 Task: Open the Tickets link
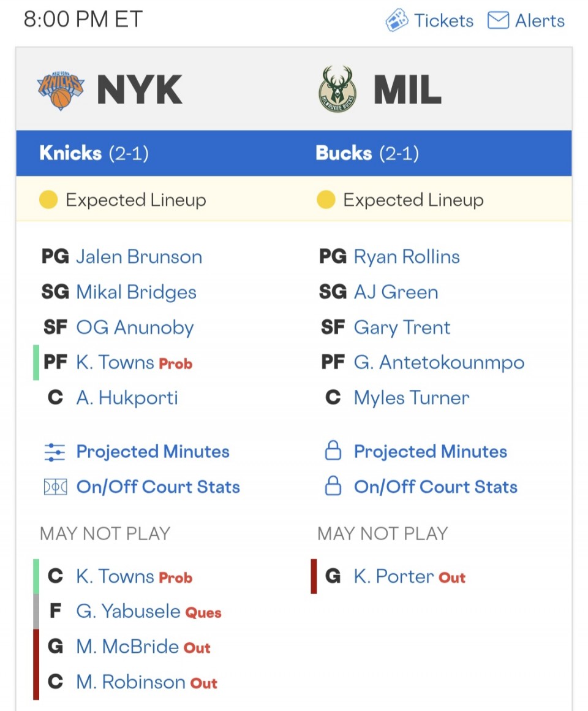point(443,21)
